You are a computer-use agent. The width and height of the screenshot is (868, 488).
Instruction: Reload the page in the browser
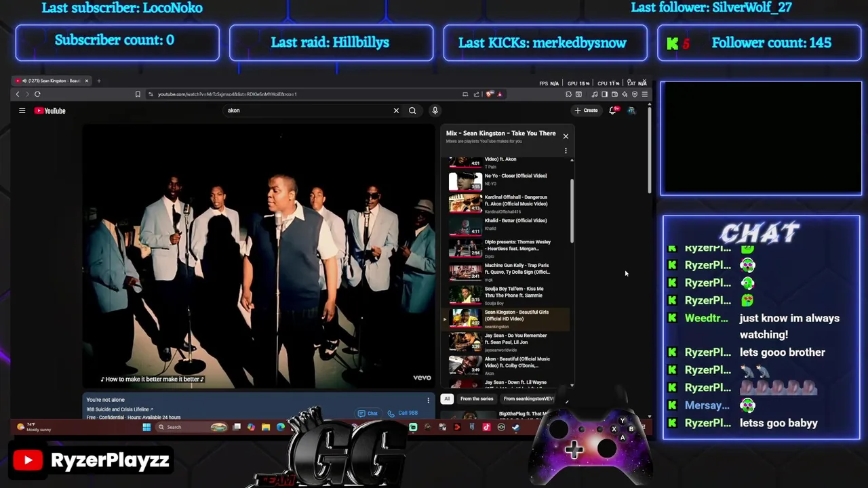pyautogui.click(x=37, y=94)
